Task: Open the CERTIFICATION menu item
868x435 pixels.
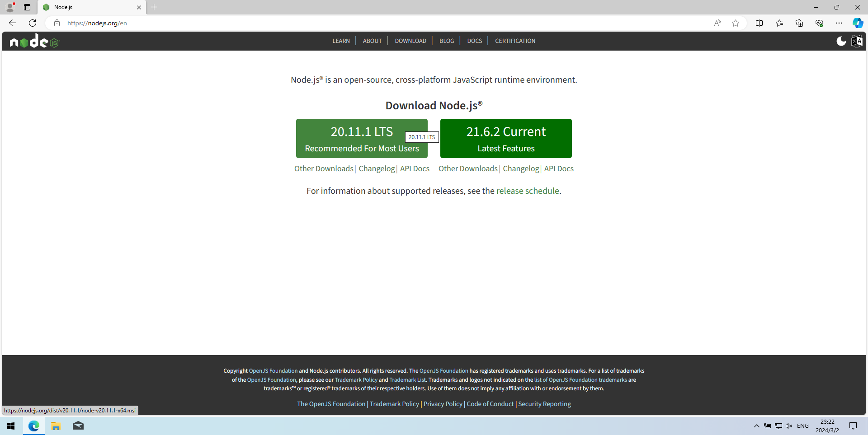Action: [515, 41]
